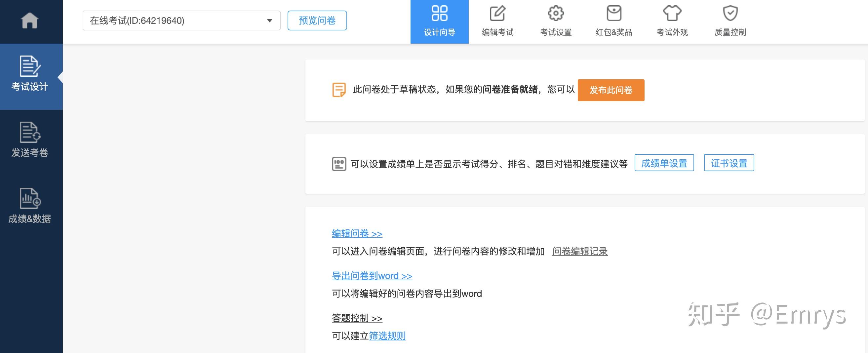Switch to the 考试外观 tab
This screenshot has height=353, width=868.
pyautogui.click(x=672, y=21)
